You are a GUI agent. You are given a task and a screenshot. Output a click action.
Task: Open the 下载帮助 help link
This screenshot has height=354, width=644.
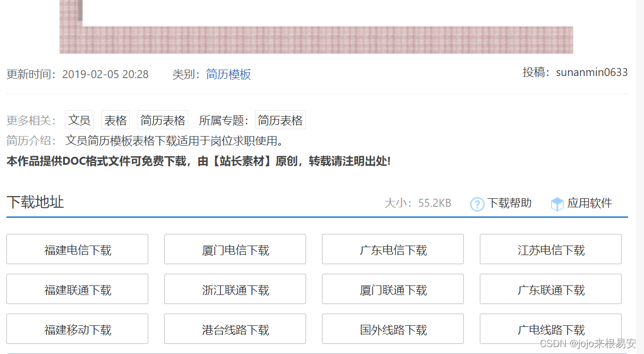[x=509, y=204]
